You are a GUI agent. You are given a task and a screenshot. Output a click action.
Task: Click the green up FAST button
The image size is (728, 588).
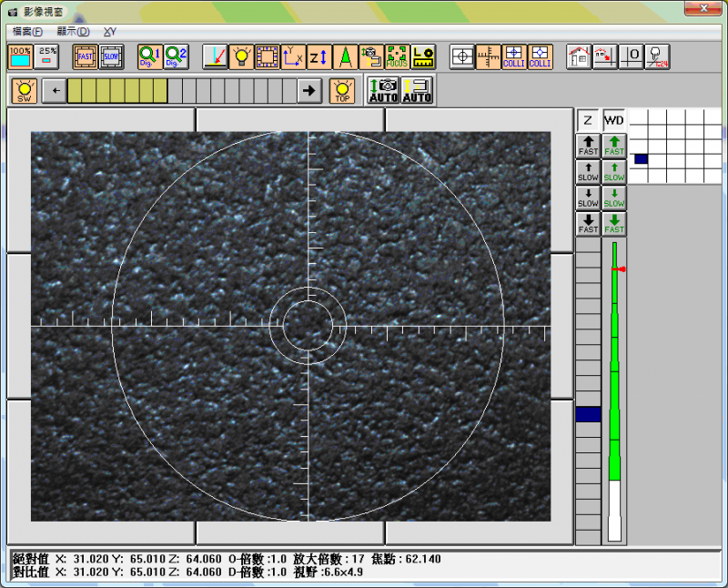(x=614, y=146)
